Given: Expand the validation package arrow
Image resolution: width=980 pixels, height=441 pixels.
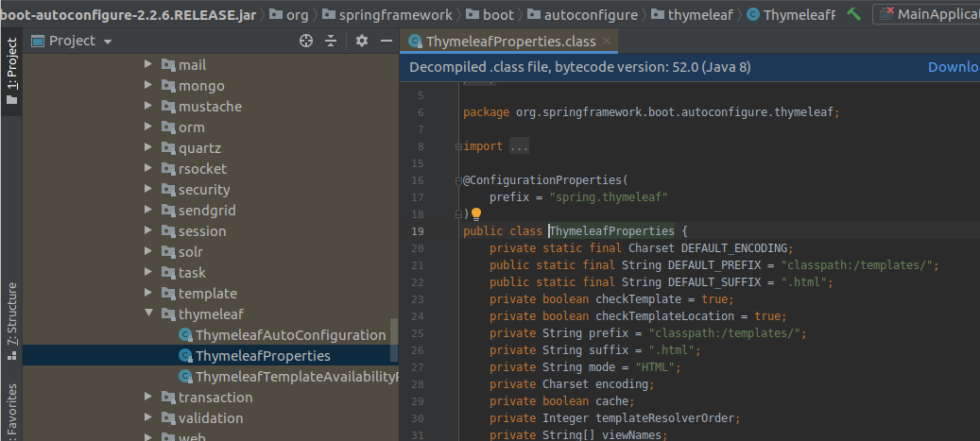Looking at the screenshot, I should click(x=148, y=417).
